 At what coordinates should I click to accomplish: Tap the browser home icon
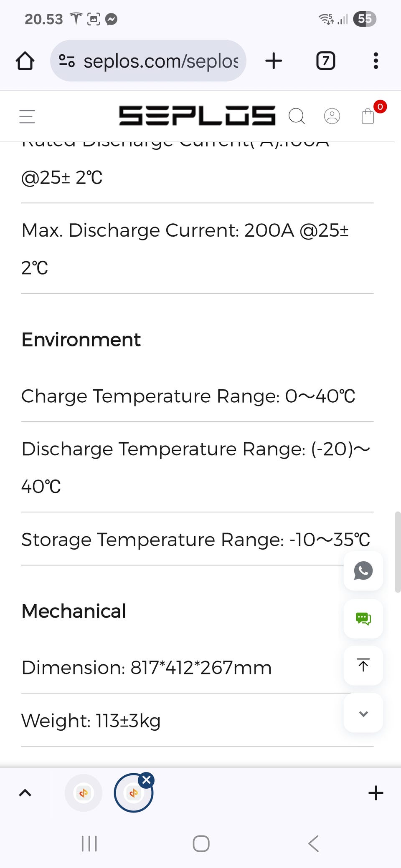(x=25, y=61)
